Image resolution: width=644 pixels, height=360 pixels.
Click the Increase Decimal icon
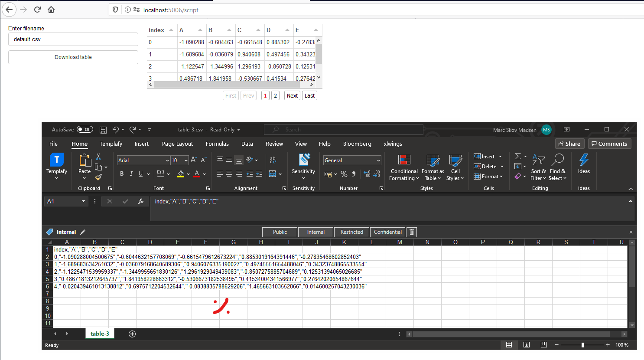pyautogui.click(x=366, y=174)
